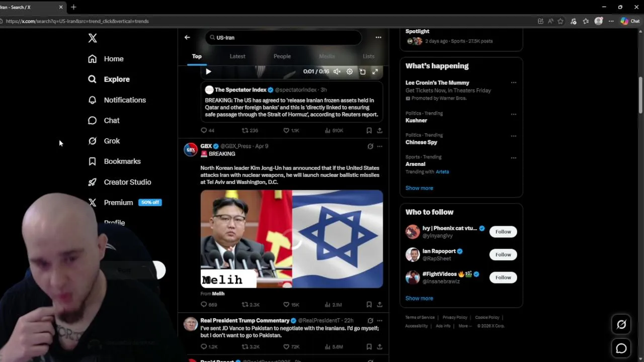Open more options for Chinese Spy trend
Viewport: 644px width, 362px height.
pos(513,136)
